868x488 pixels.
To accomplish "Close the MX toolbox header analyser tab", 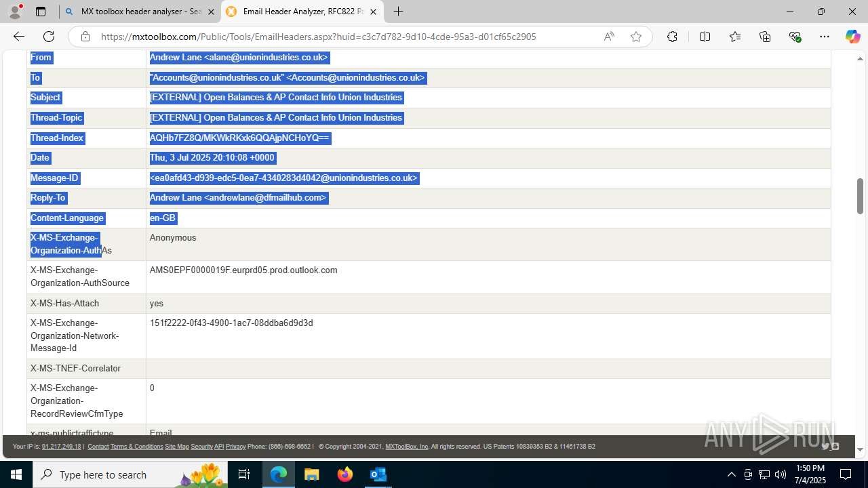I will [210, 12].
